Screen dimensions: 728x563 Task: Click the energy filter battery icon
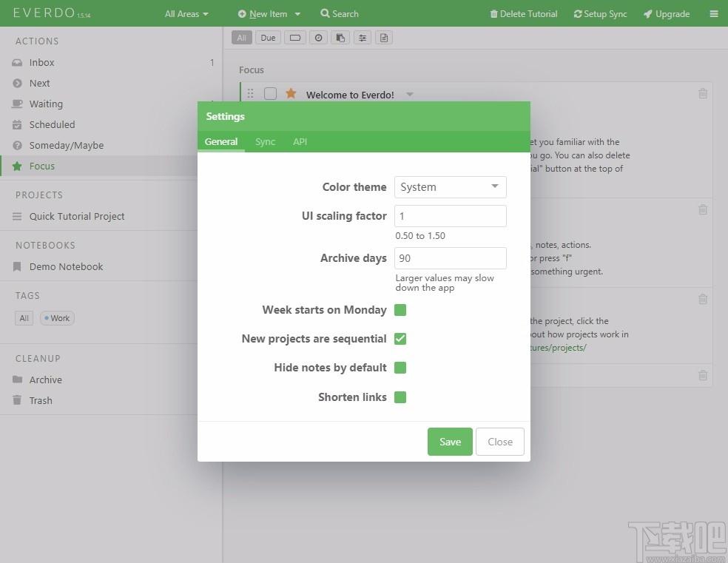point(295,38)
